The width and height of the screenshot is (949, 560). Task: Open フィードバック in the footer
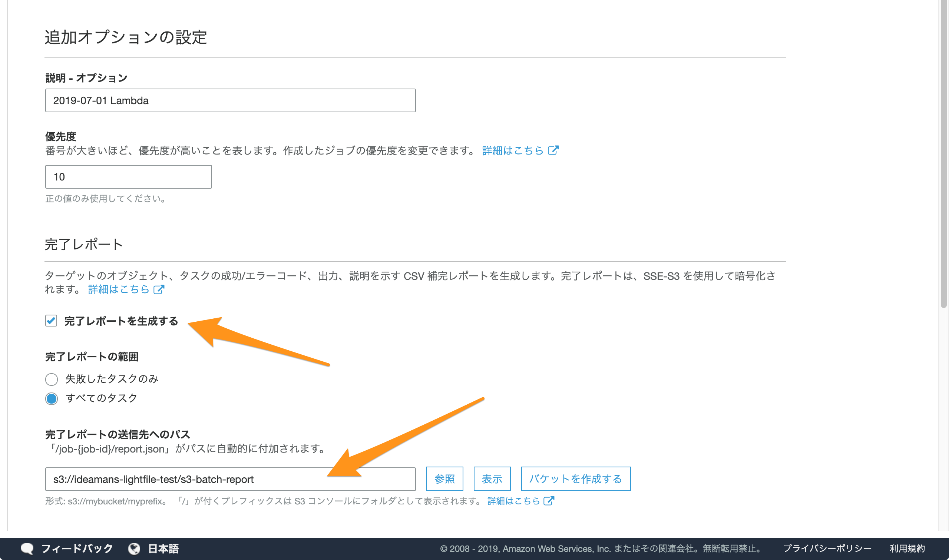pyautogui.click(x=77, y=548)
